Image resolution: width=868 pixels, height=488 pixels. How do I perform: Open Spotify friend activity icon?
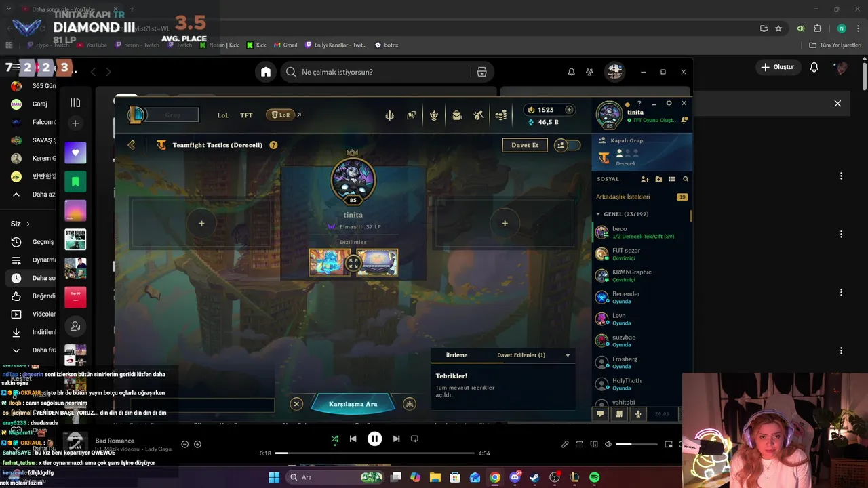589,72
